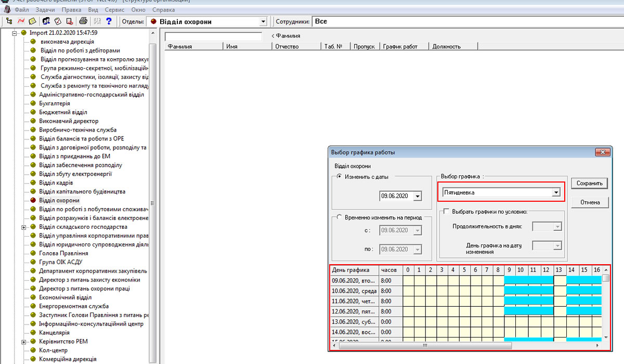Open the organization structure tree toolbar icon
Image resolution: width=624 pixels, height=364 pixels.
click(x=9, y=21)
